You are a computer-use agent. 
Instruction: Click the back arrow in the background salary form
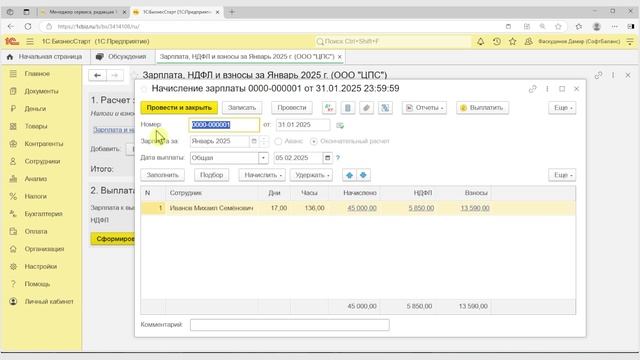click(x=97, y=76)
